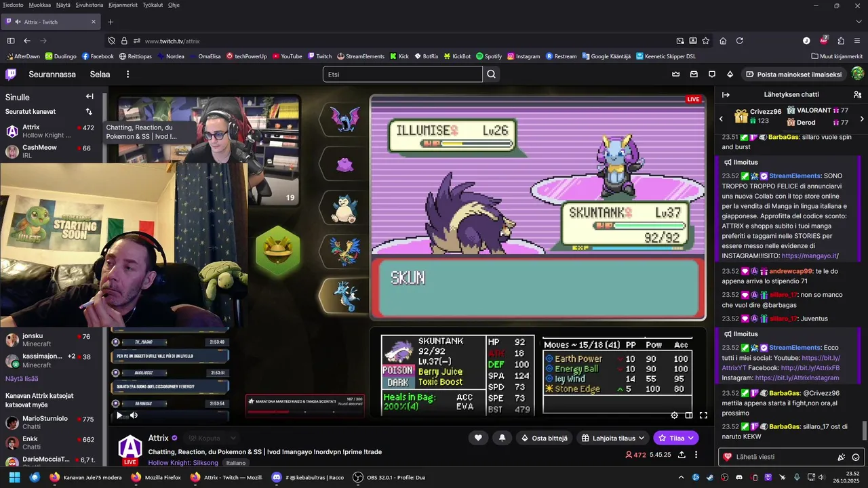Viewport: 868px width, 488px height.
Task: Open Firefox extensions puzzle icon
Action: point(841,41)
